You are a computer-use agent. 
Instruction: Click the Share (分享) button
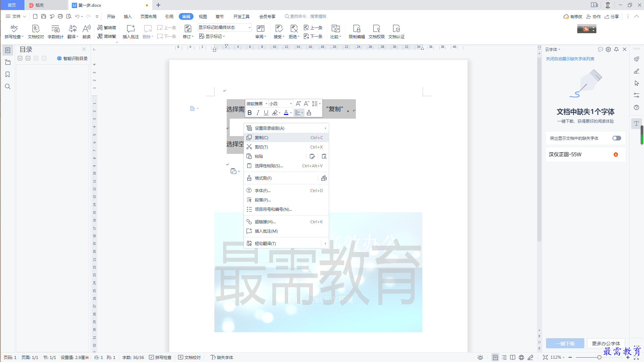611,16
